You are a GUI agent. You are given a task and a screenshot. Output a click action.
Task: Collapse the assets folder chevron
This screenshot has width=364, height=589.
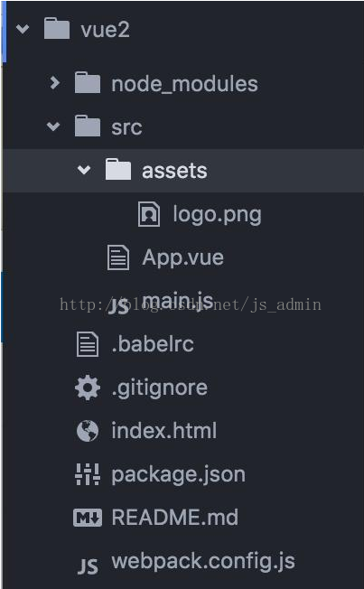pos(84,170)
